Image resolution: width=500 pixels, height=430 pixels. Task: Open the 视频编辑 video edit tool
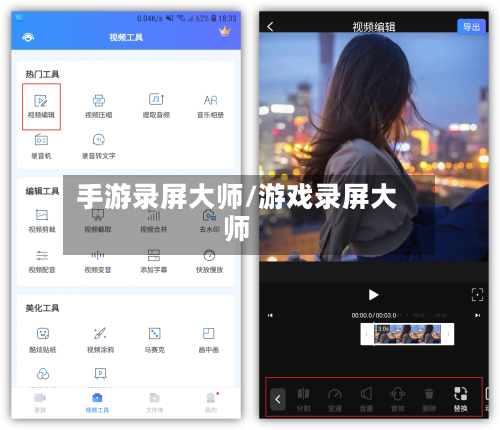[41, 106]
